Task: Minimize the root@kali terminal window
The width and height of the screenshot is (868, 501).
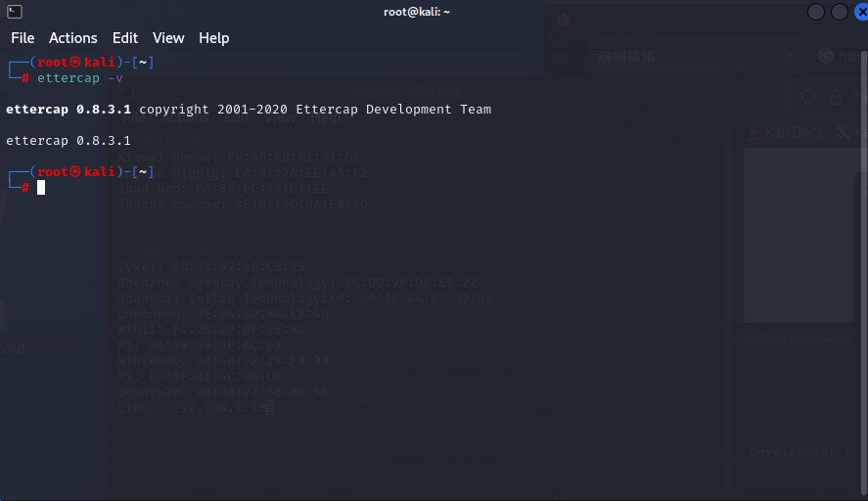Action: (816, 12)
